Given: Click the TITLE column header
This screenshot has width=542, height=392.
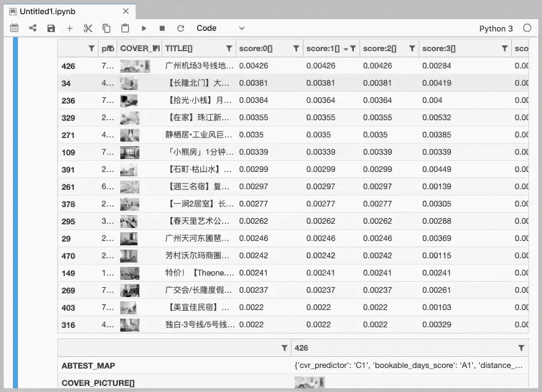Looking at the screenshot, I should [x=179, y=49].
